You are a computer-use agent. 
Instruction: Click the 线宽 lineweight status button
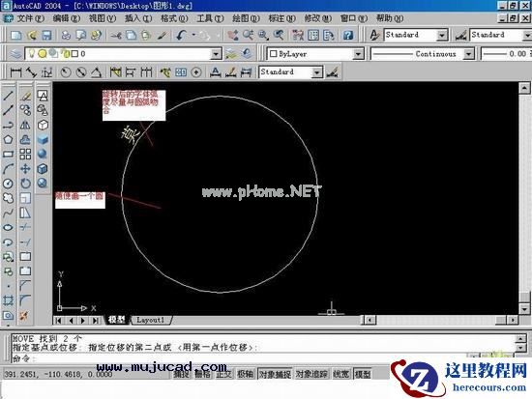point(341,374)
